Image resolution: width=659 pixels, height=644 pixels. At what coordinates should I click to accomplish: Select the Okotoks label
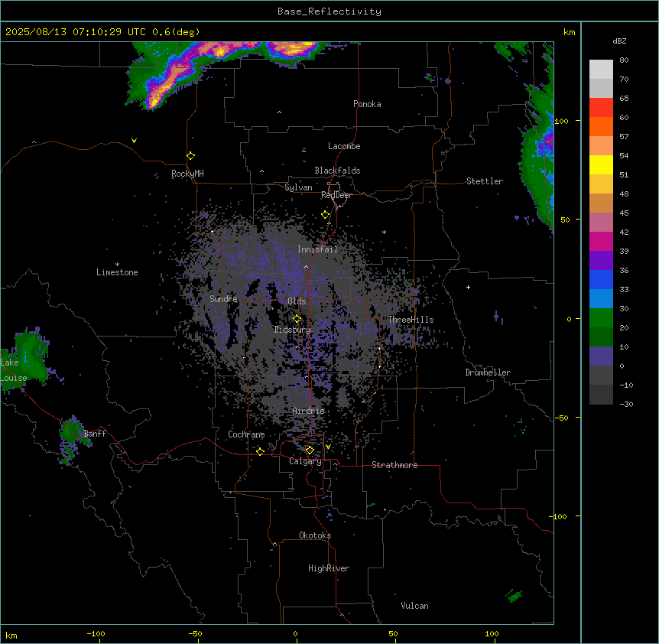pos(315,535)
